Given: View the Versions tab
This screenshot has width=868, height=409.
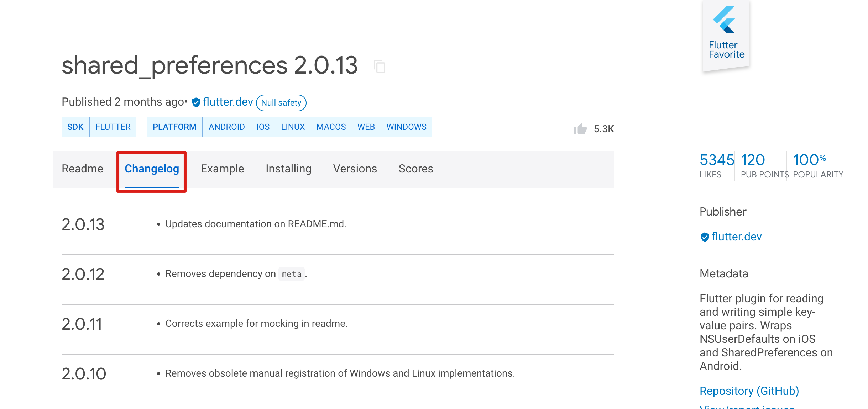Looking at the screenshot, I should (x=355, y=169).
